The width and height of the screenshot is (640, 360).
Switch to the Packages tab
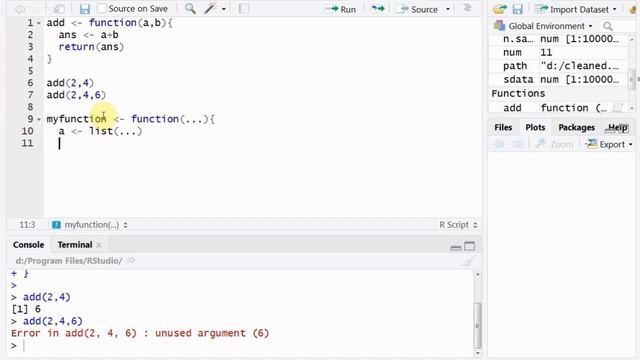(576, 128)
